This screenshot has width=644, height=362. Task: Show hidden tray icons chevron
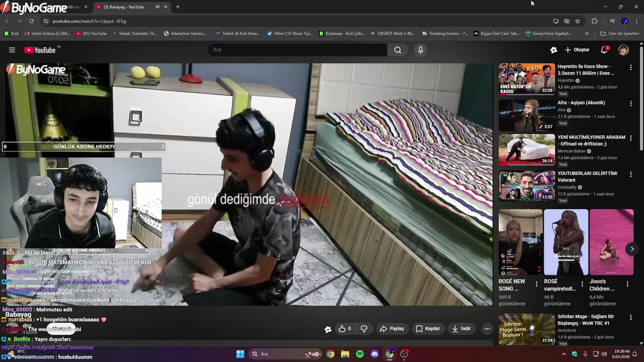tap(563, 354)
